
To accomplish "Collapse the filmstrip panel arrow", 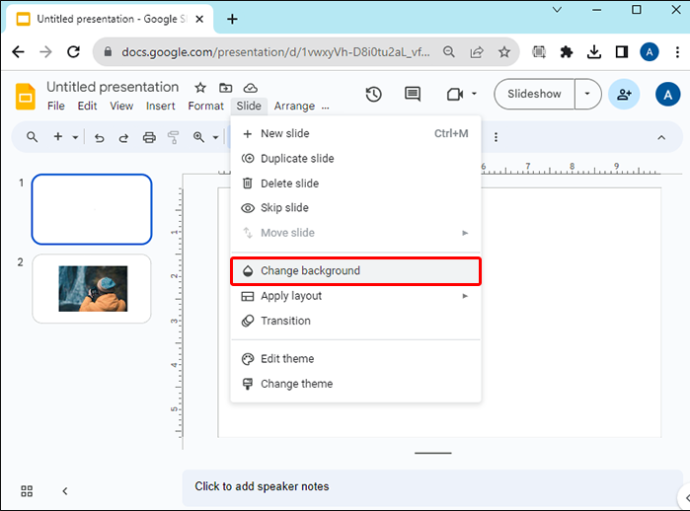I will pyautogui.click(x=65, y=491).
